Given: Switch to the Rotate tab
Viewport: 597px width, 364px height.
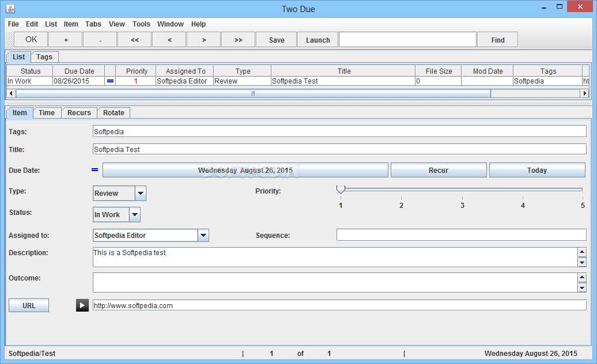Looking at the screenshot, I should coord(114,113).
